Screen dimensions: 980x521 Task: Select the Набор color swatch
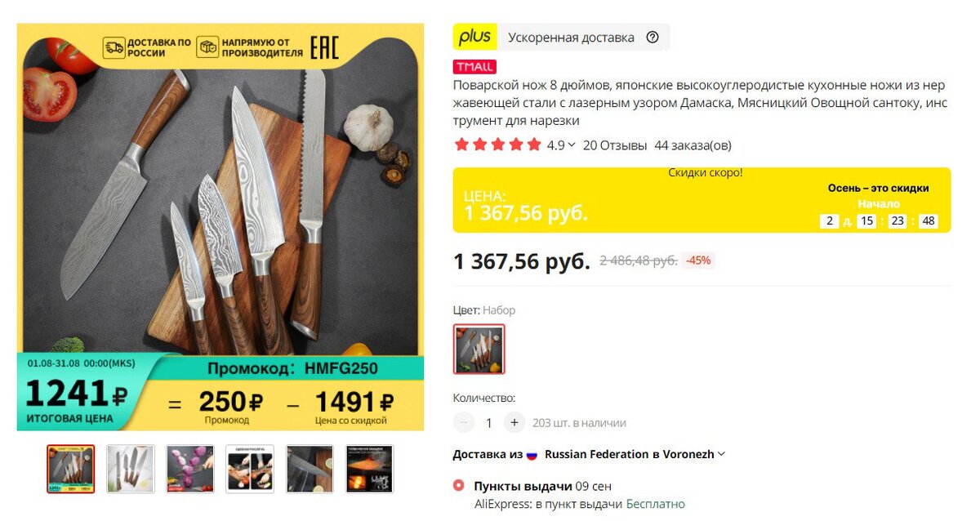coord(479,350)
